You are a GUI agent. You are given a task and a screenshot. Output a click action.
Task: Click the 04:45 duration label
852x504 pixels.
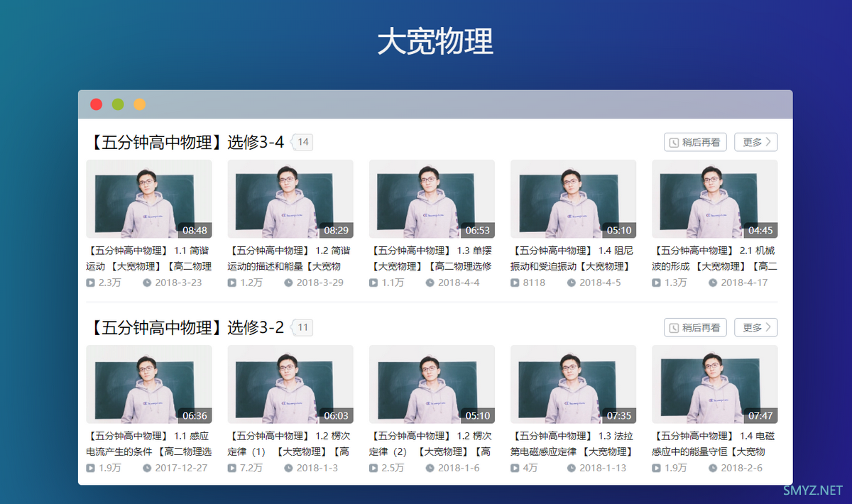click(x=760, y=230)
